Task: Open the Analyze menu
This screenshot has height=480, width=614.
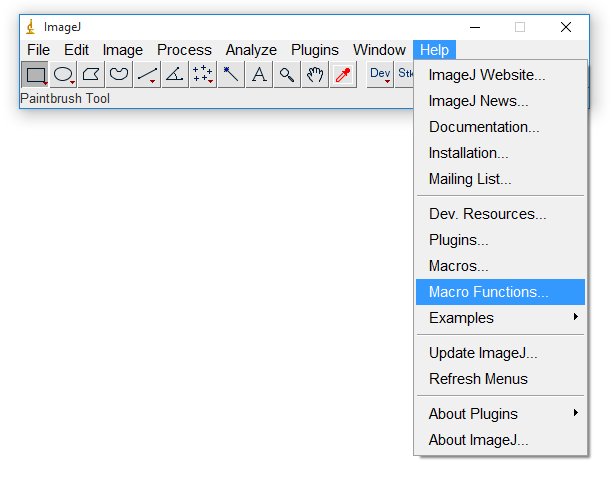Action: pyautogui.click(x=251, y=50)
